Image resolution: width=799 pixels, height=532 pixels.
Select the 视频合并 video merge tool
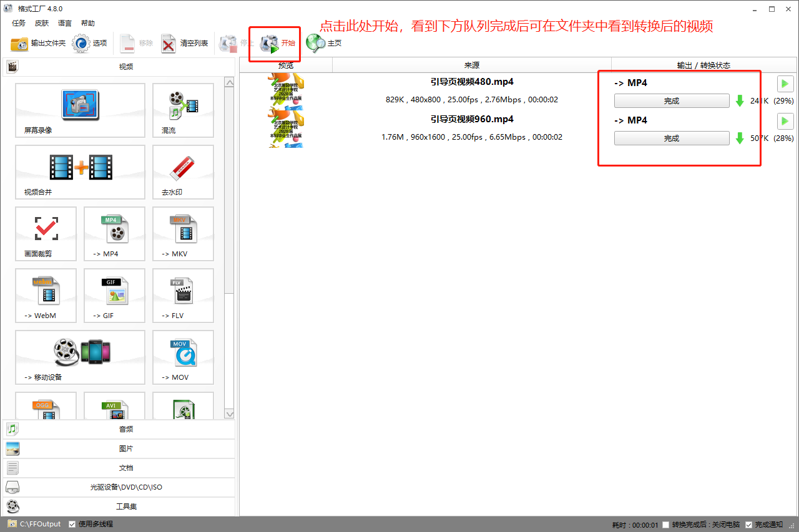(x=80, y=172)
